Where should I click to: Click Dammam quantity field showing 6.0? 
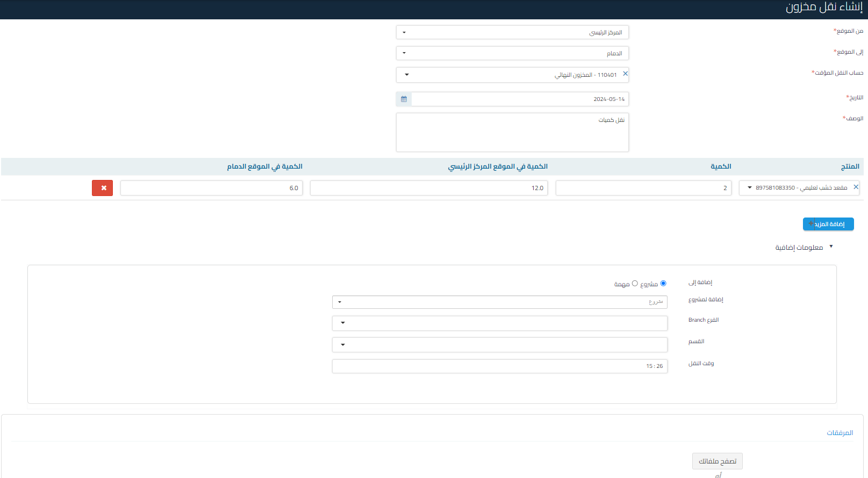pyautogui.click(x=211, y=188)
